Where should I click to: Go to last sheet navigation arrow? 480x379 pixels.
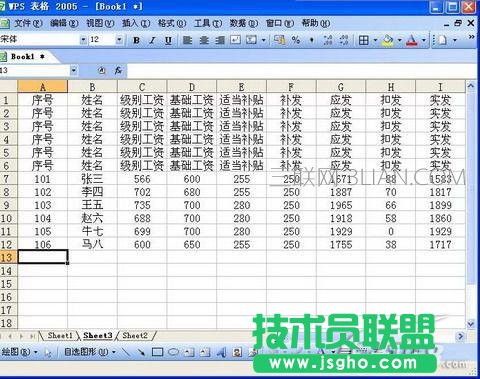coord(32,336)
